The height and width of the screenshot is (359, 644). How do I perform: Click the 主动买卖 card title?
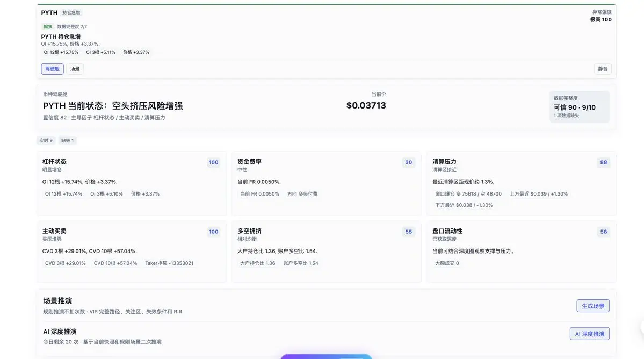point(54,231)
